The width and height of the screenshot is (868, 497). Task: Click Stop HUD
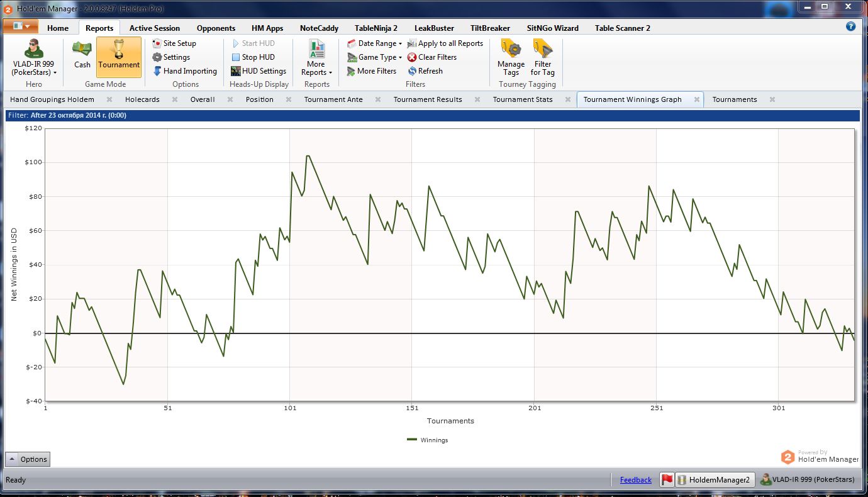(253, 57)
